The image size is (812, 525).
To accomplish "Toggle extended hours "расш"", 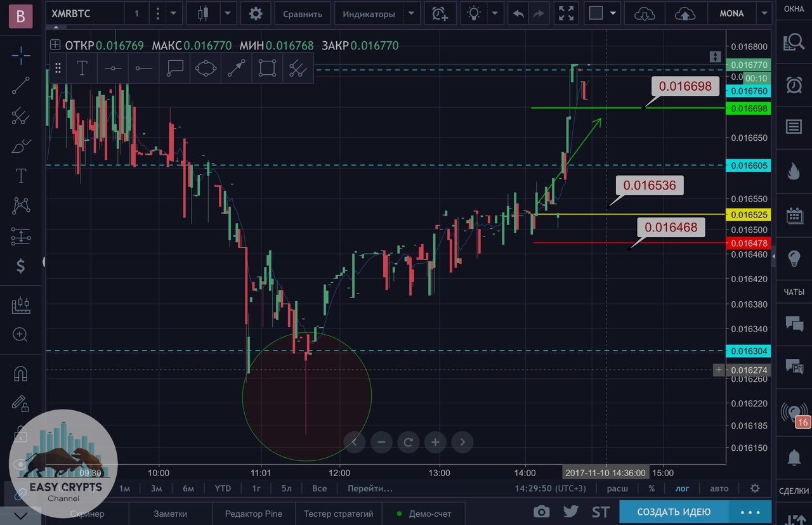I will pyautogui.click(x=617, y=488).
